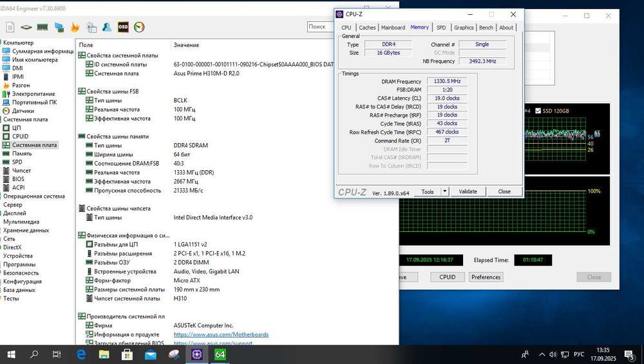Switch to the Mainboard tab in CPU-Z
This screenshot has width=644, height=364.
pos(393,28)
